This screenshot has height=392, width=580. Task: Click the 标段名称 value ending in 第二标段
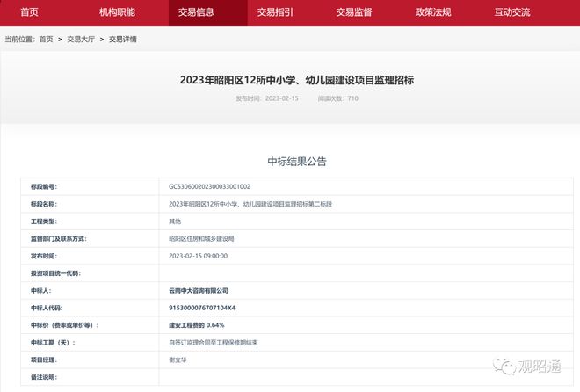[x=250, y=204]
